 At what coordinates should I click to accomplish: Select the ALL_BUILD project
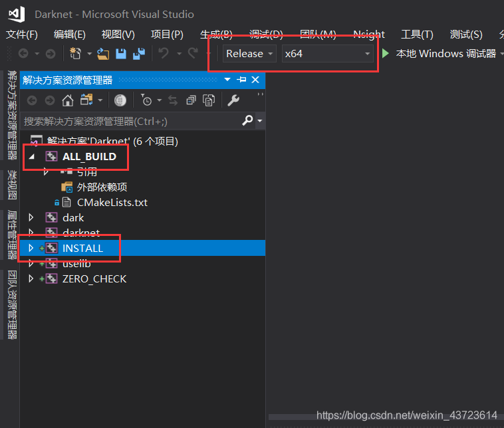point(89,156)
